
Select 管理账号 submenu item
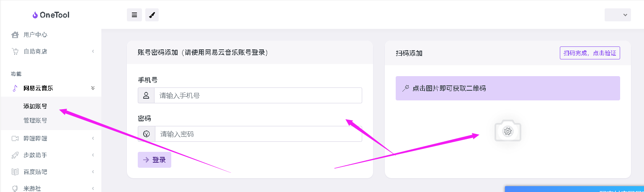(35, 120)
